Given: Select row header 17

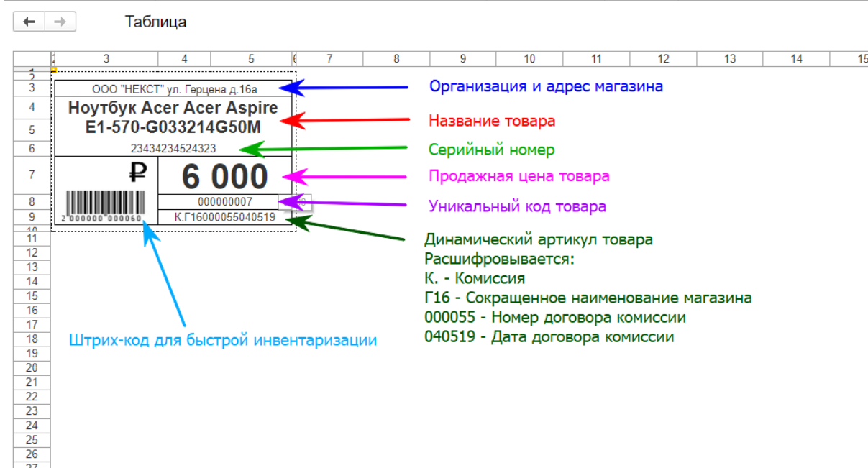Looking at the screenshot, I should click(32, 324).
